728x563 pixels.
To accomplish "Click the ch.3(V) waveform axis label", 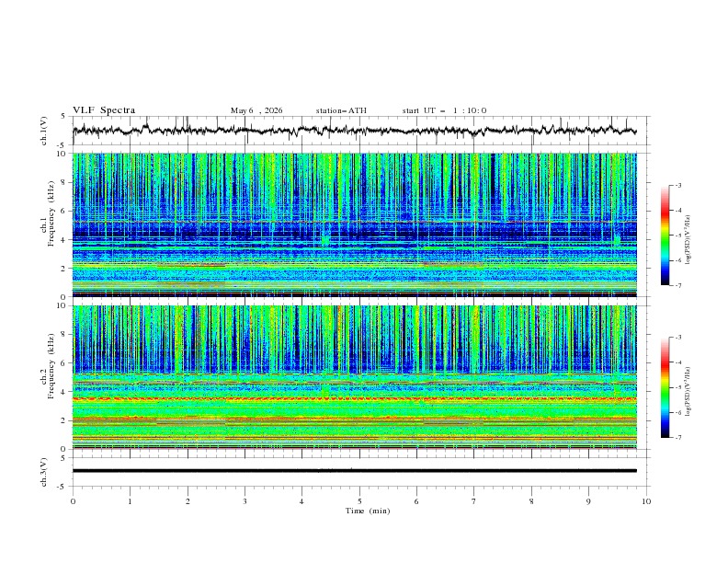I will (x=44, y=472).
